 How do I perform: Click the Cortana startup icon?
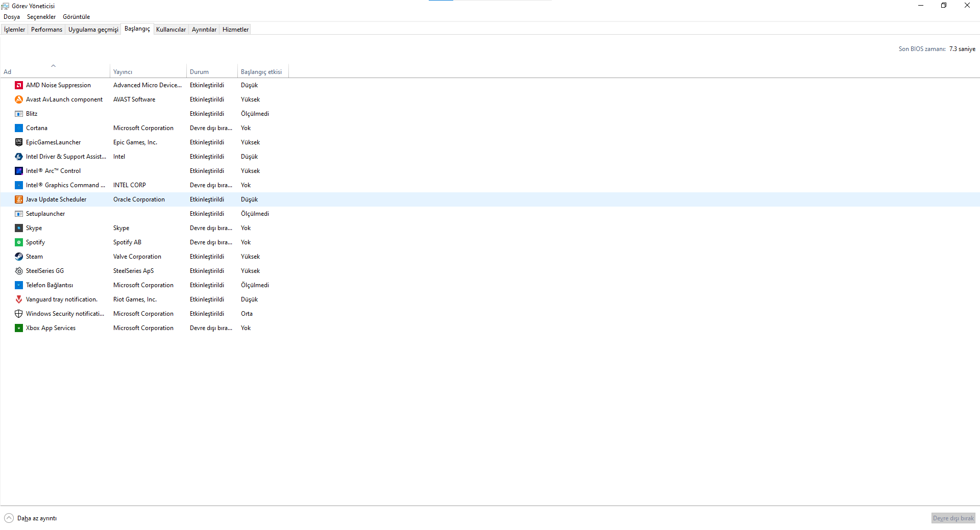point(19,128)
